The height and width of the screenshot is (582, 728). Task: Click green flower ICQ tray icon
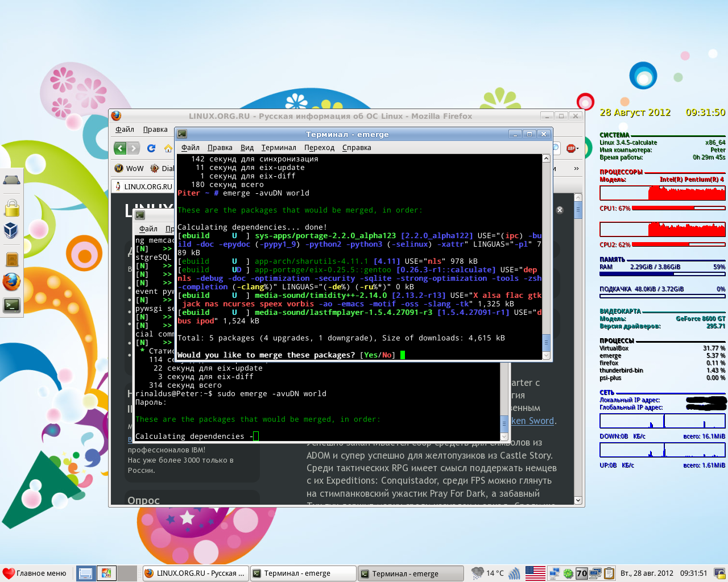568,573
